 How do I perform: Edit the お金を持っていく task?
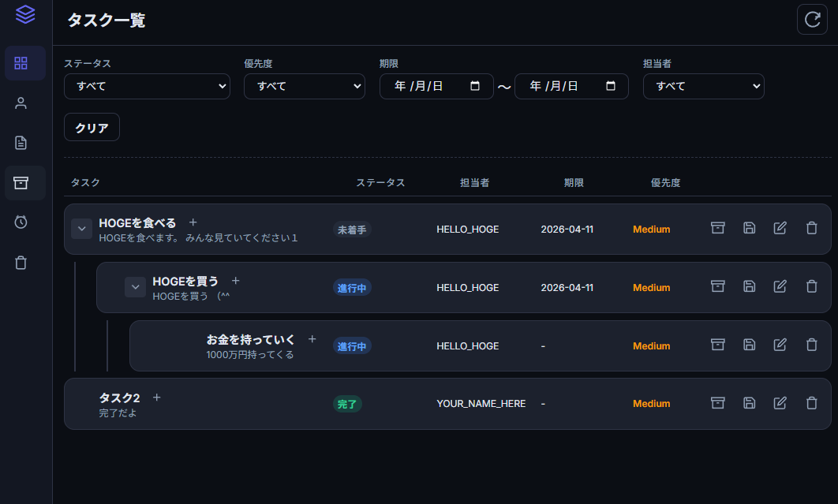pos(780,345)
